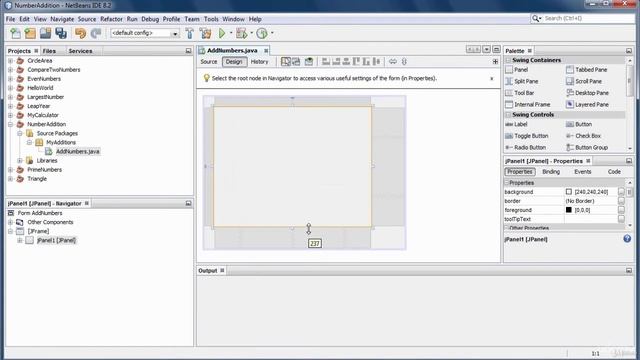Click the black foreground color swatch
Screen dimensions: 640x360
tap(569, 210)
